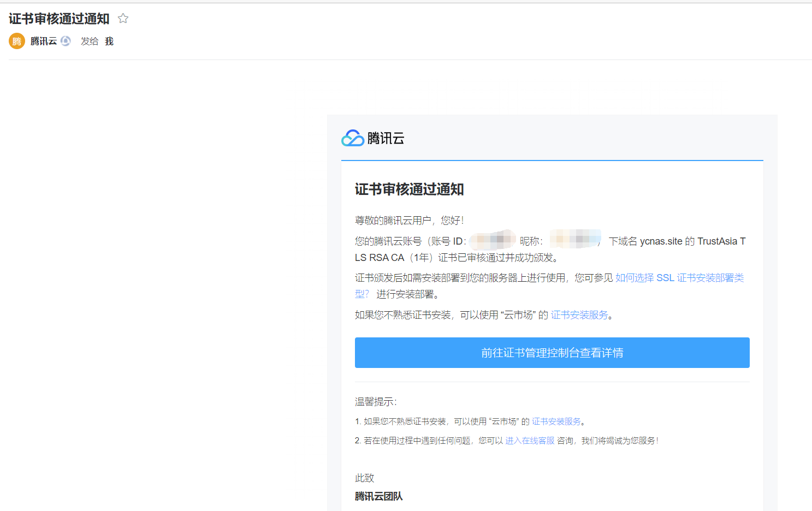This screenshot has height=511, width=812.
Task: Click the domain text ycnas.site
Action: [661, 241]
